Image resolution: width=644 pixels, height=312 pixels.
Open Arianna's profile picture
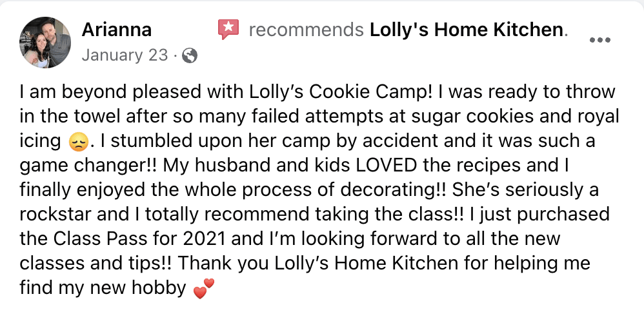tap(45, 42)
